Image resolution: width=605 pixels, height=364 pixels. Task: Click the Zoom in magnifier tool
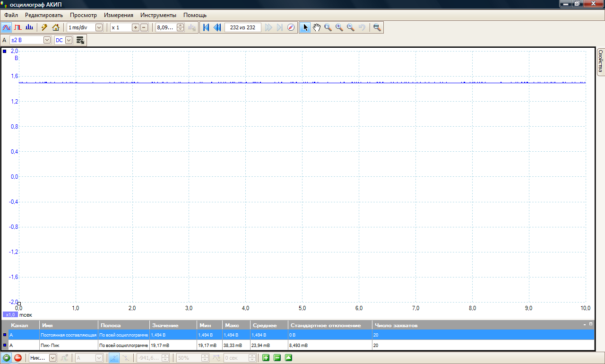coord(339,27)
